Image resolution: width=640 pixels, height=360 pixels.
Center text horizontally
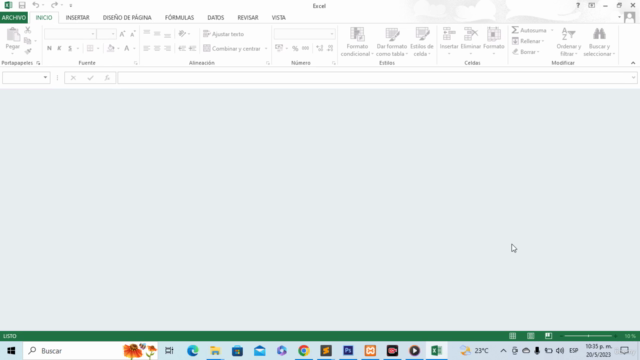coord(157,48)
